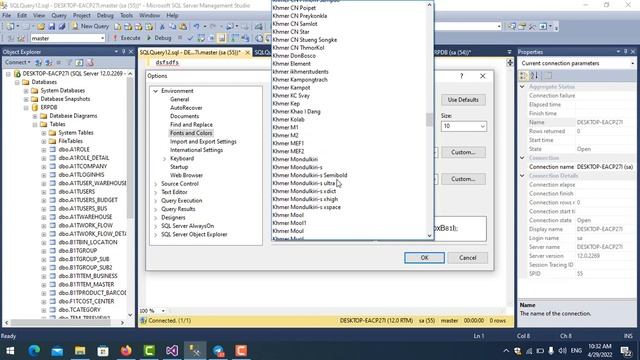Choose 'Khmer Mondulkiri-s Semibold' font
Screen dimensions: 640x360
310,176
